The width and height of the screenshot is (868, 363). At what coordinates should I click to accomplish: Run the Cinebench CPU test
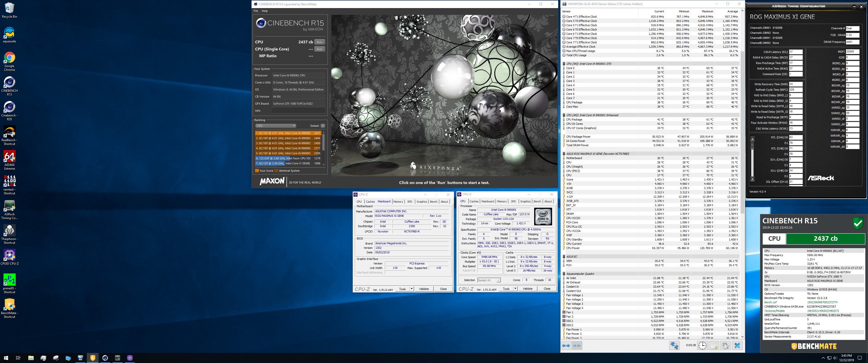tap(319, 42)
